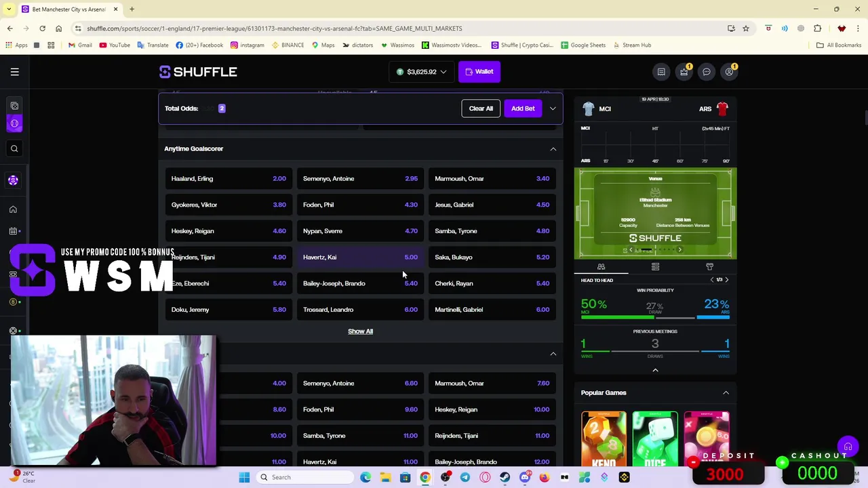Viewport: 868px width, 488px height.
Task: Select Martinelli, Gabriel at 6.00
Action: [x=492, y=310]
